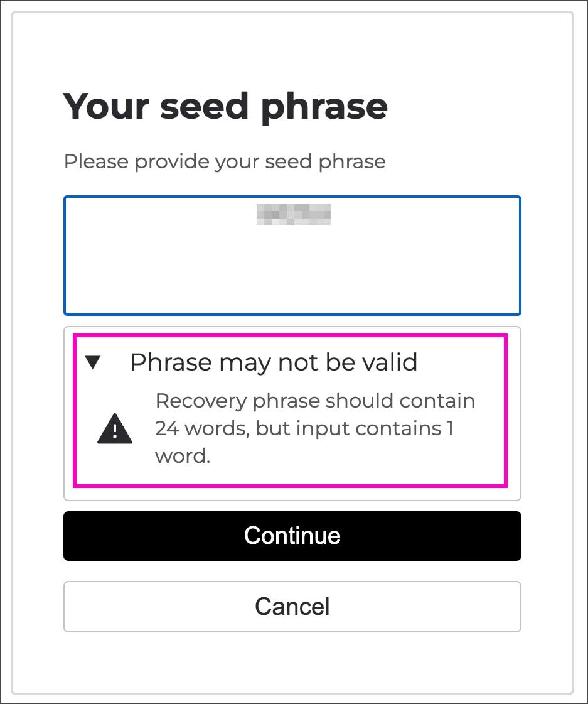The width and height of the screenshot is (588, 704).
Task: Click the "Your seed phrase" heading
Action: click(225, 106)
